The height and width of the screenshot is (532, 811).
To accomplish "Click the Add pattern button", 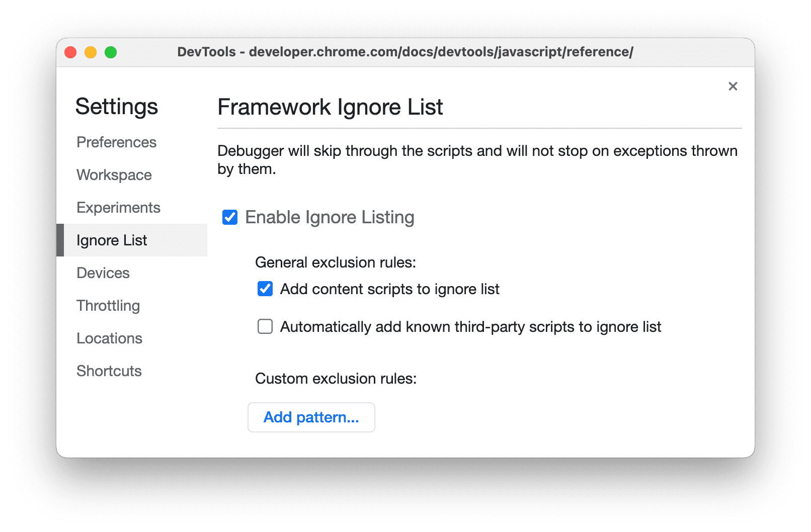I will (x=311, y=417).
